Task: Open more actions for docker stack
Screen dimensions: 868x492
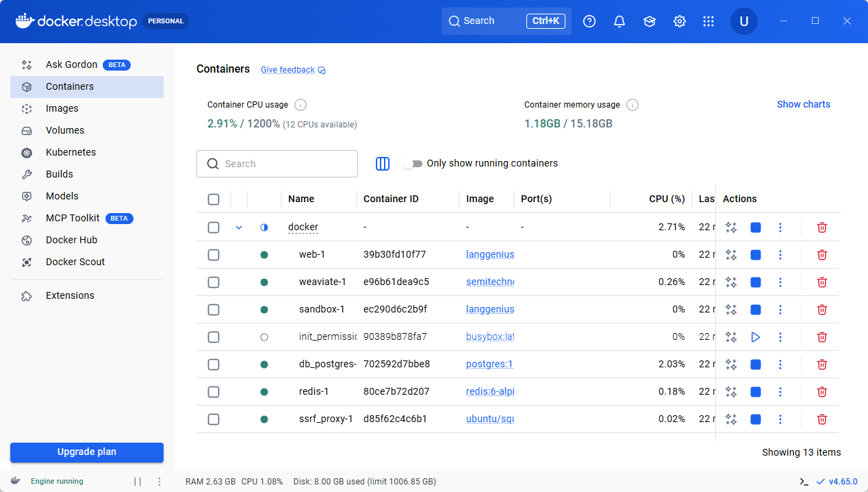Action: pos(780,227)
